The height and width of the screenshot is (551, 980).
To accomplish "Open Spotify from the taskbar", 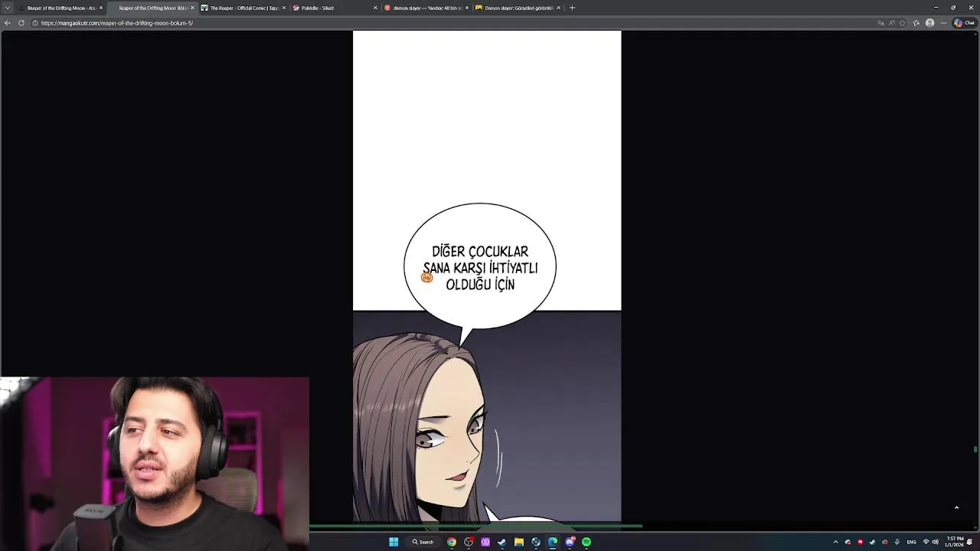I will click(586, 542).
